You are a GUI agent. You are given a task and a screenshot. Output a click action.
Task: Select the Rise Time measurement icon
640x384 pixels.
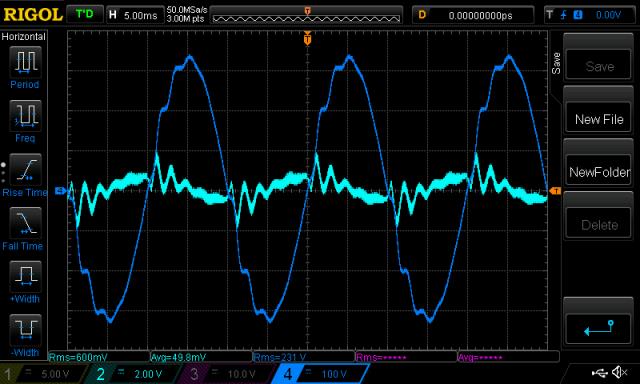[x=25, y=170]
